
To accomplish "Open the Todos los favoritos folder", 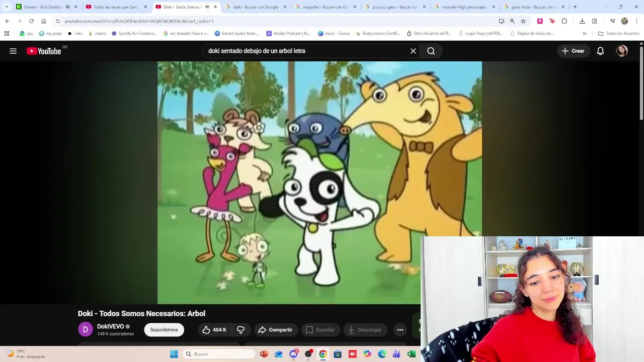I will 618,34.
